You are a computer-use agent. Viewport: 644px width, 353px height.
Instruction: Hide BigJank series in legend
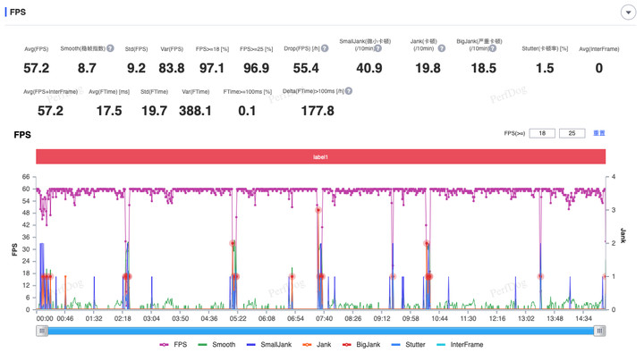(361, 344)
